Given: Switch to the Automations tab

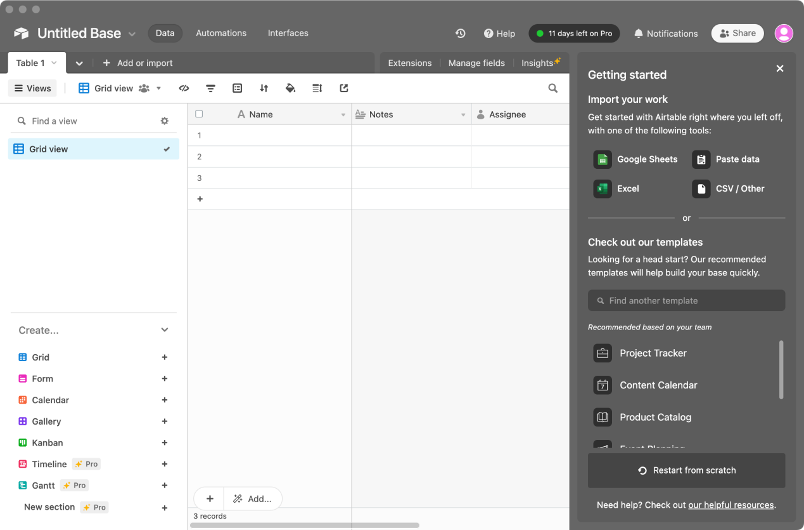Looking at the screenshot, I should 221,33.
